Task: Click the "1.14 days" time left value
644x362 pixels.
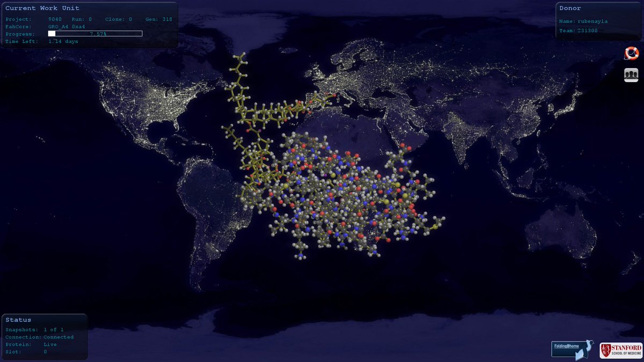Action: tap(63, 41)
